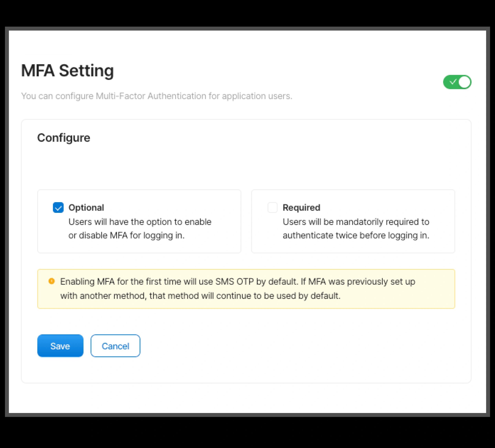Viewport: 495px width, 448px height.
Task: Click the "You can configure Multi-Factor Authentication" subtitle
Action: pos(156,96)
